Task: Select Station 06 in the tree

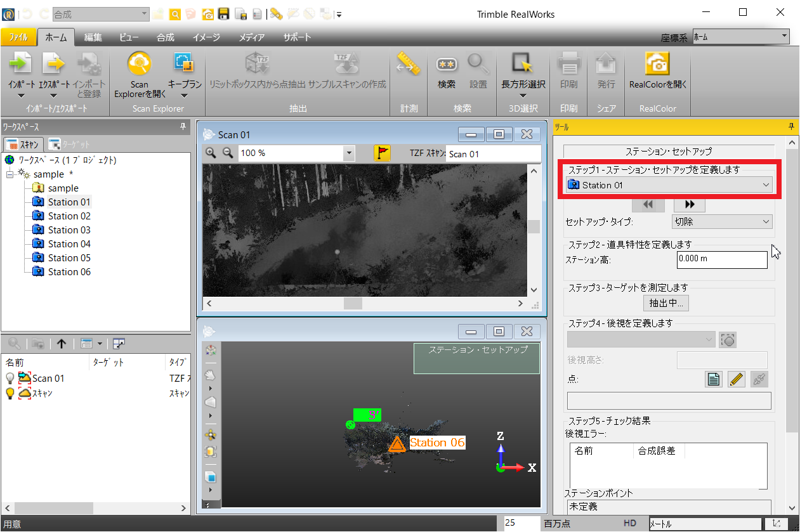Action: click(69, 272)
